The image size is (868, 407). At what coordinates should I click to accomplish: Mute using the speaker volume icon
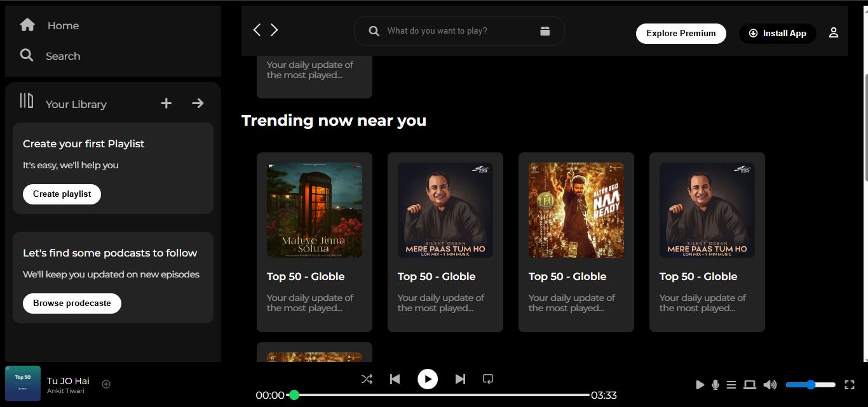coord(770,385)
